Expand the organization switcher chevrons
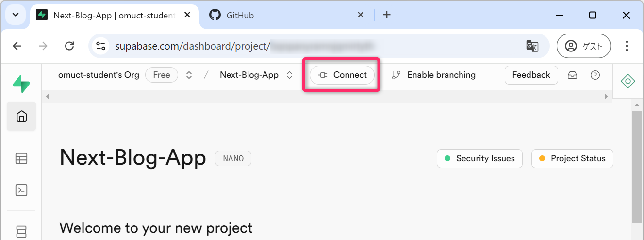Viewport: 644px width, 240px height. click(x=189, y=75)
